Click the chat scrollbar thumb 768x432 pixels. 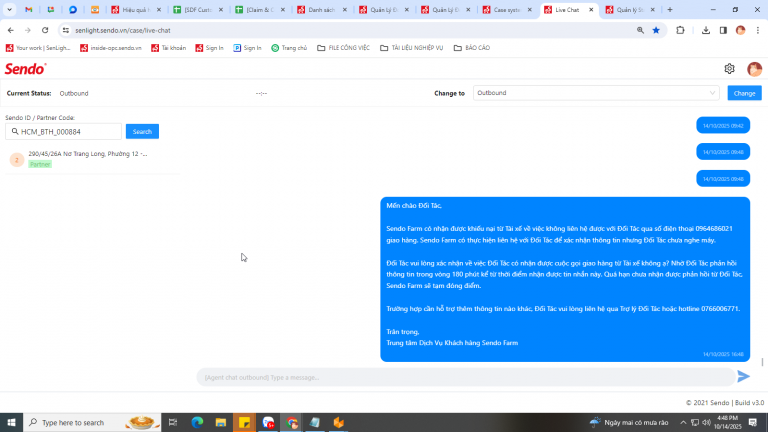762,362
